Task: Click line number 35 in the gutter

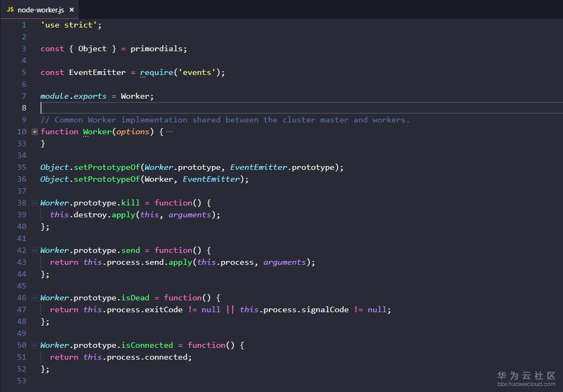Action: (x=22, y=167)
